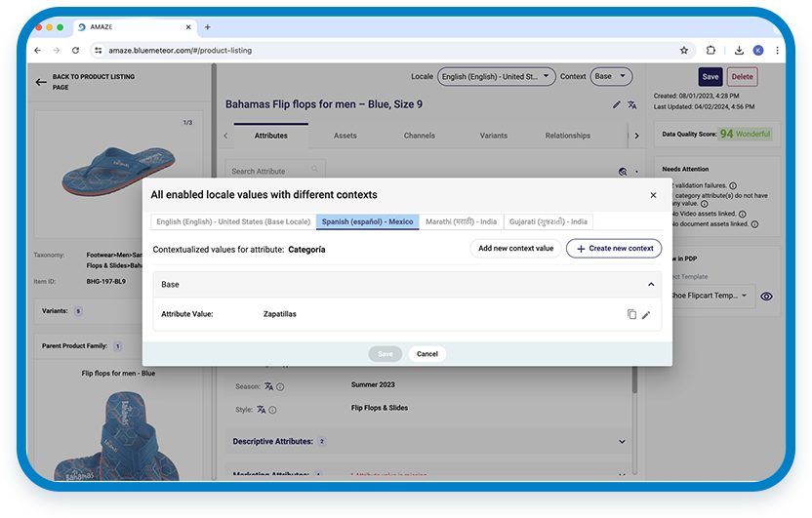Screen dimensions: 812x518
Task: Click the address bar URL
Action: click(x=181, y=50)
